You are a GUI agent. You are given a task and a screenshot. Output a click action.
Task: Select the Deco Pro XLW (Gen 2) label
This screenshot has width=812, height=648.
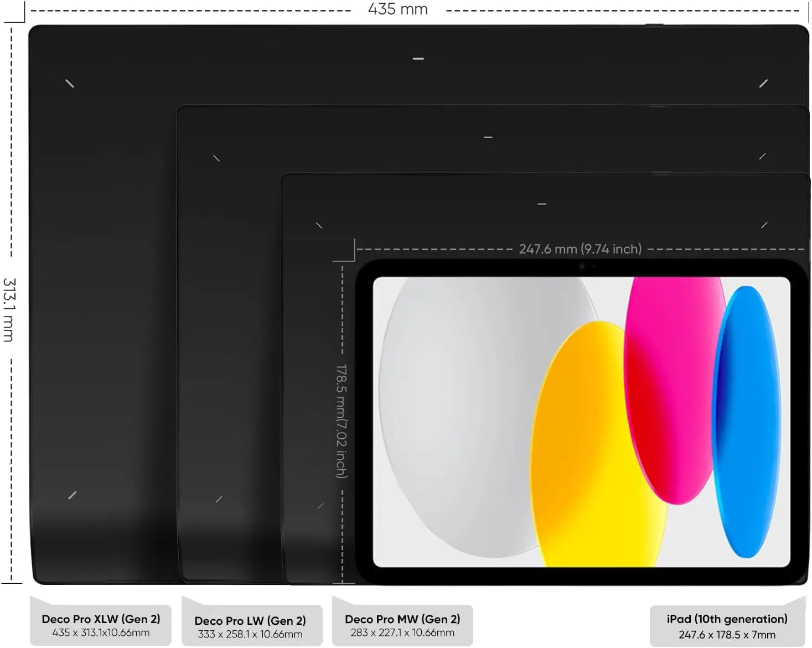[x=101, y=619]
